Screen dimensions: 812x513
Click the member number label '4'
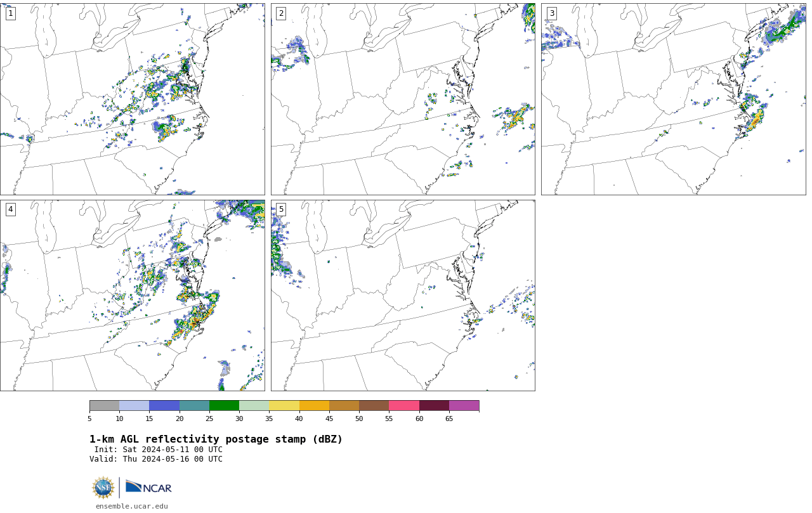click(10, 209)
